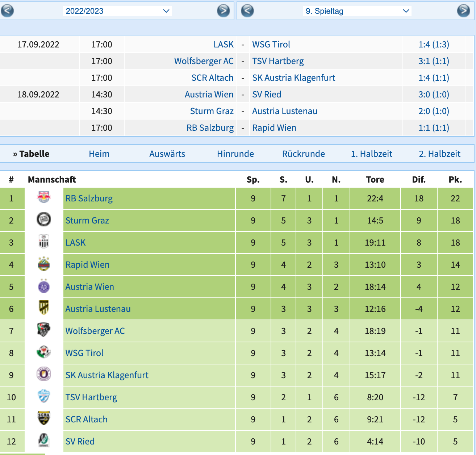Click Austria Lustenau club crest
Viewport: 476px width, 455px height.
point(44,308)
